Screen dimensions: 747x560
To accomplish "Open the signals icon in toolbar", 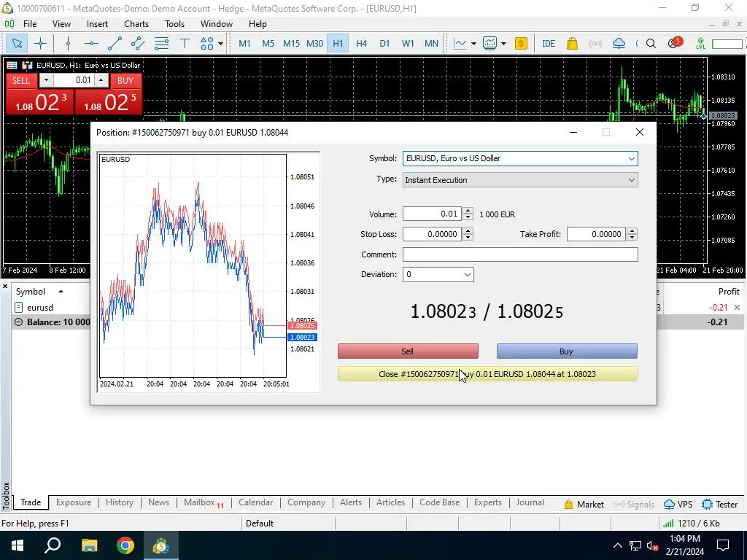I will tap(595, 44).
